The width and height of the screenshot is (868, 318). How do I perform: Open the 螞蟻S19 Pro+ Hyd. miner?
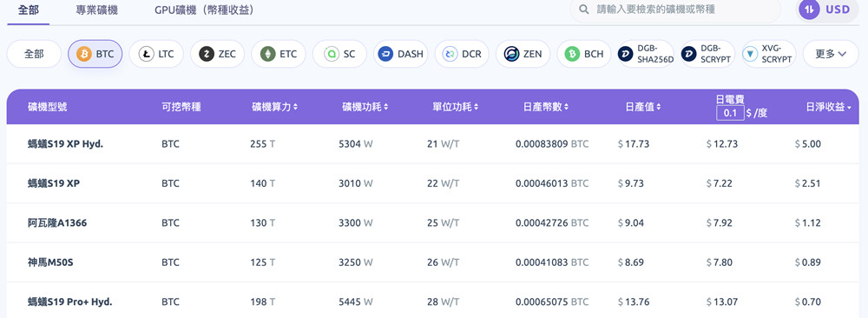[69, 302]
